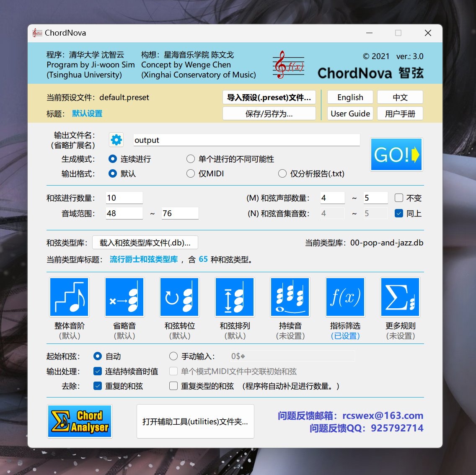The image size is (476, 475).
Task: Minimize the ChordNova window
Action: [x=369, y=33]
